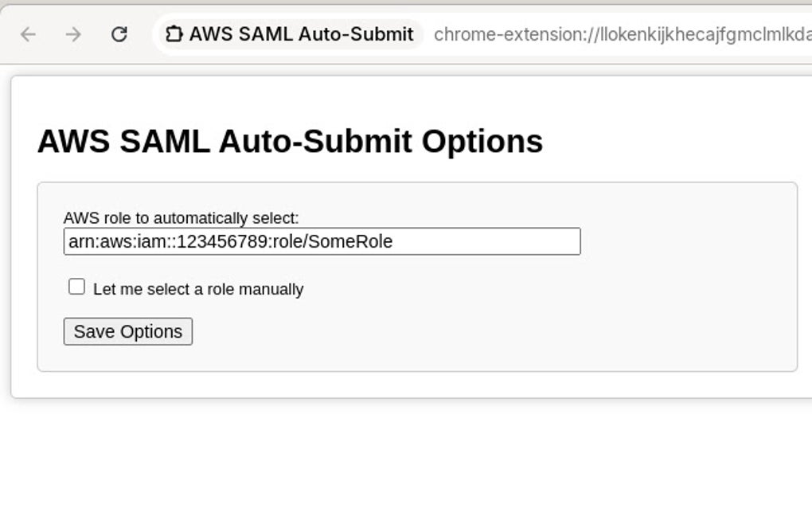Click the empty right end of ARN field

(x=517, y=241)
